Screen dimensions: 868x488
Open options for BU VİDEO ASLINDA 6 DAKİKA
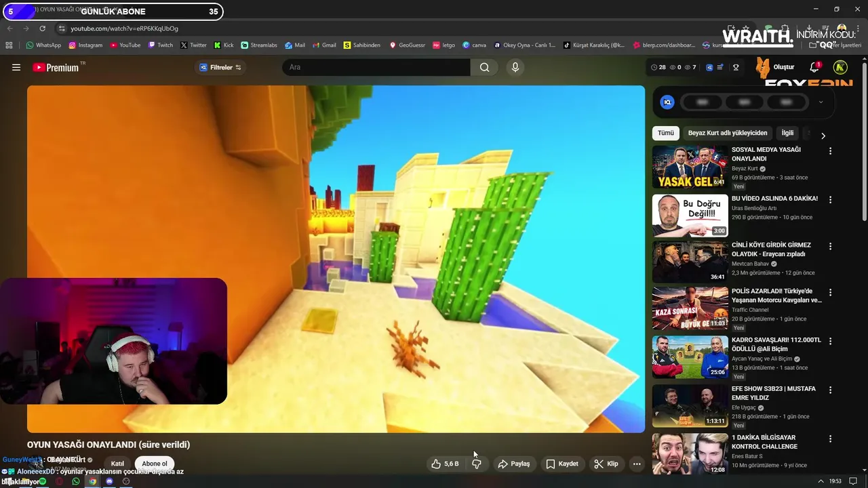click(x=830, y=200)
